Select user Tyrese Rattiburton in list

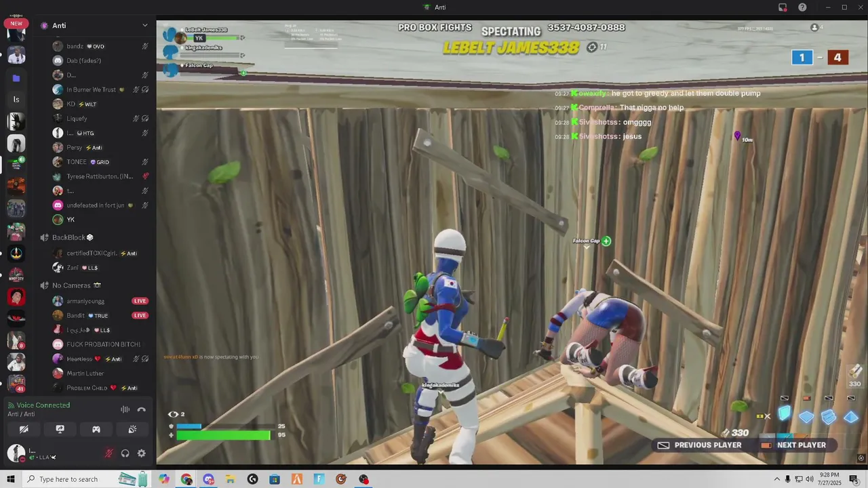click(x=100, y=176)
